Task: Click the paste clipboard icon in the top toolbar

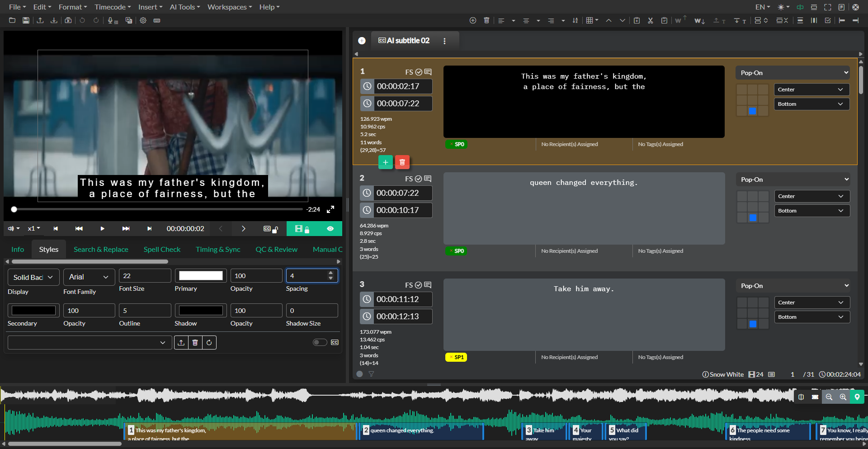Action: 664,20
